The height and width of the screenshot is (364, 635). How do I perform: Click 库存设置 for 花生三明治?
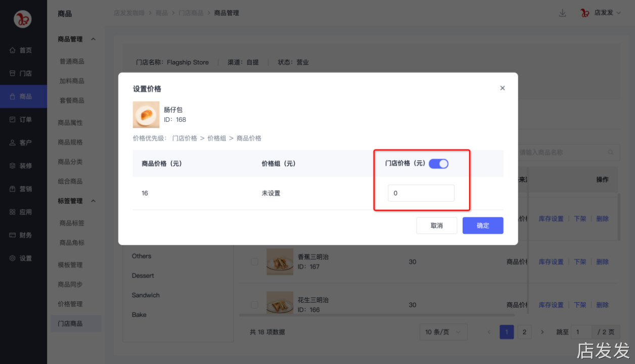(551, 305)
